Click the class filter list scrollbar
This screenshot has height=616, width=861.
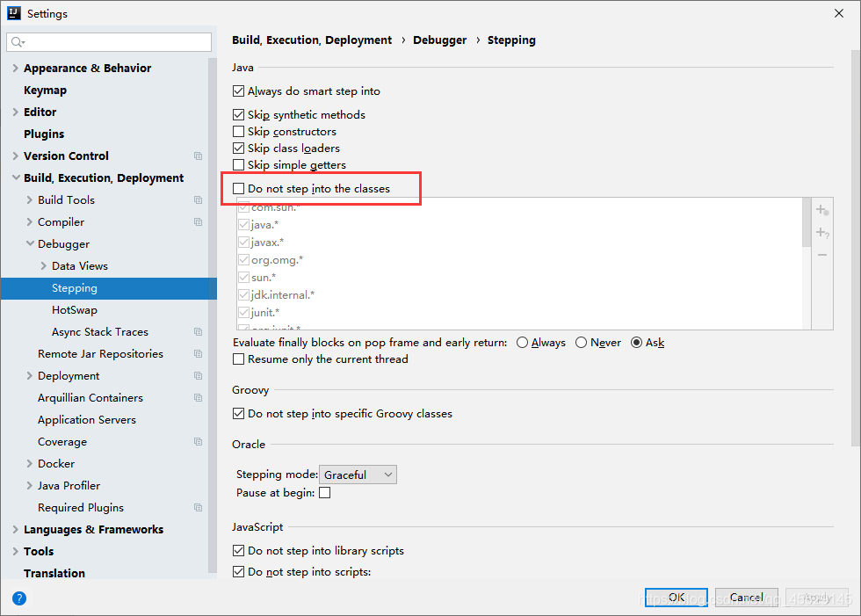[x=807, y=223]
